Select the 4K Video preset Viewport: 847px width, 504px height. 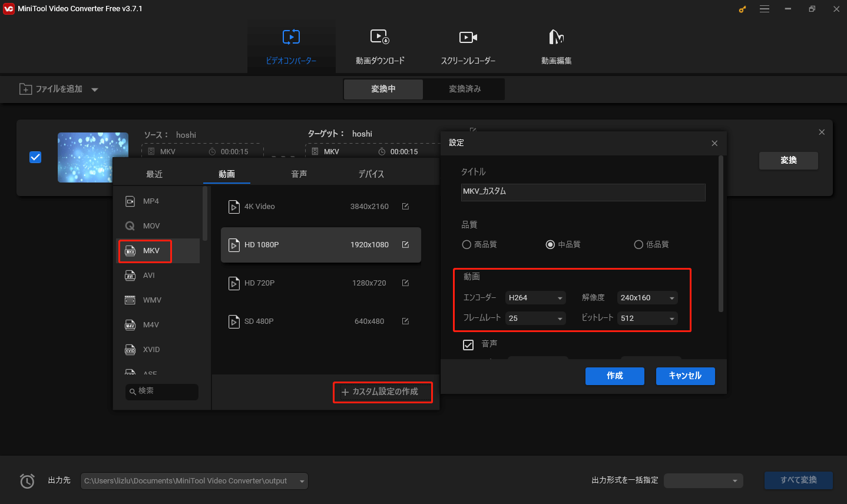(321, 207)
